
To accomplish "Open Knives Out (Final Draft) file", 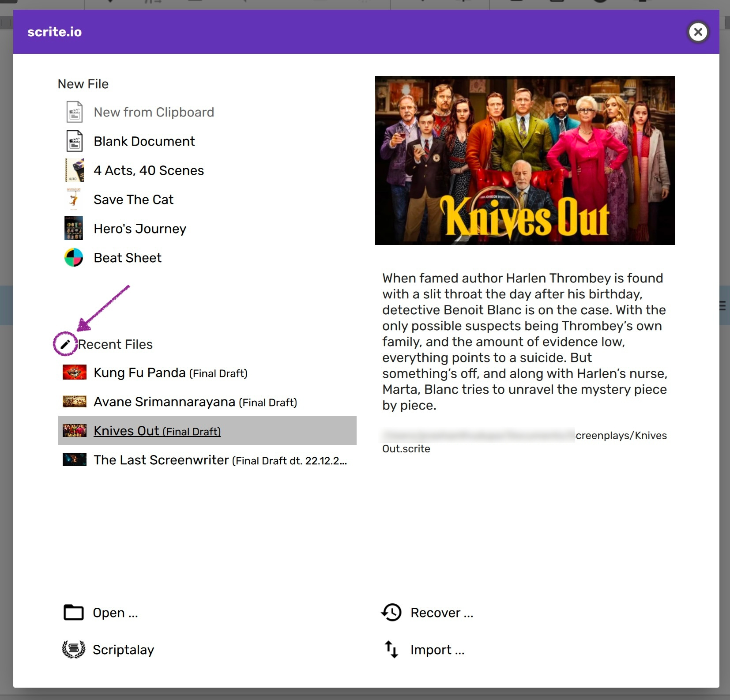I will [157, 431].
